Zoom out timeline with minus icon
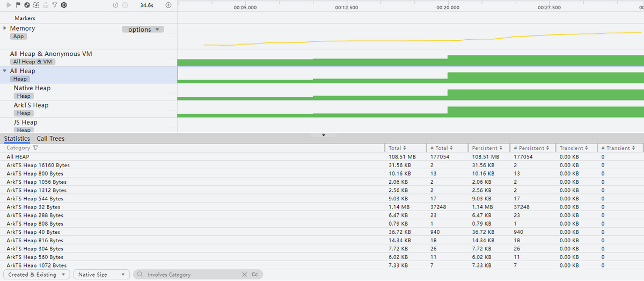Viewport: 644px width, 281px height. click(125, 5)
